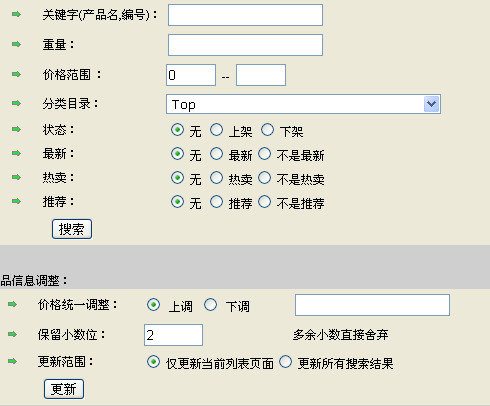Focus the 关键字 keyword input field
This screenshot has height=406, width=490.
(x=245, y=15)
